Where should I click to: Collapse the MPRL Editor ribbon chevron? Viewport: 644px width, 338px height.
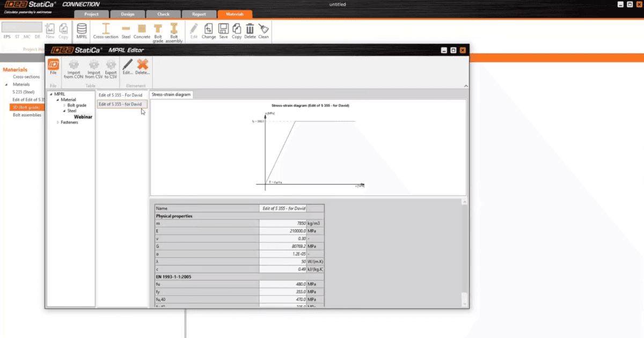click(465, 86)
